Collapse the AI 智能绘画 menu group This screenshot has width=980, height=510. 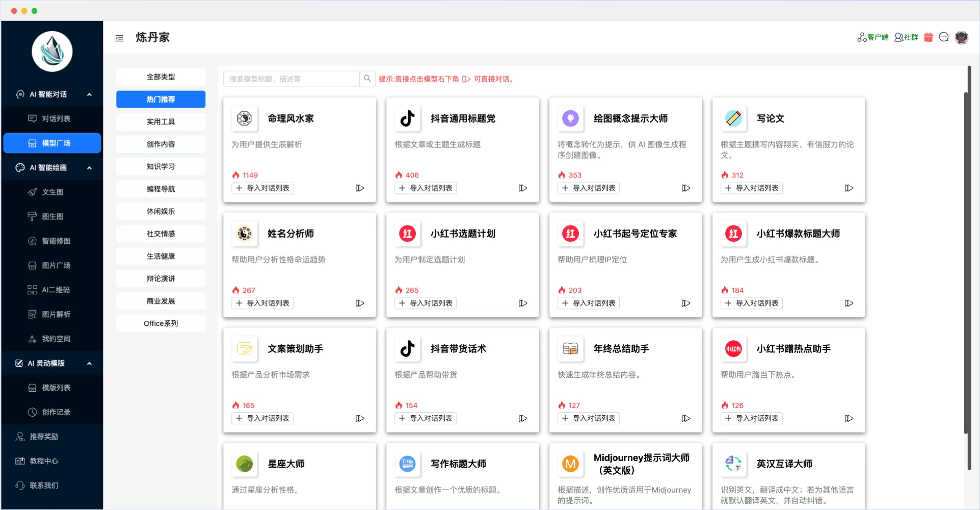(x=89, y=168)
